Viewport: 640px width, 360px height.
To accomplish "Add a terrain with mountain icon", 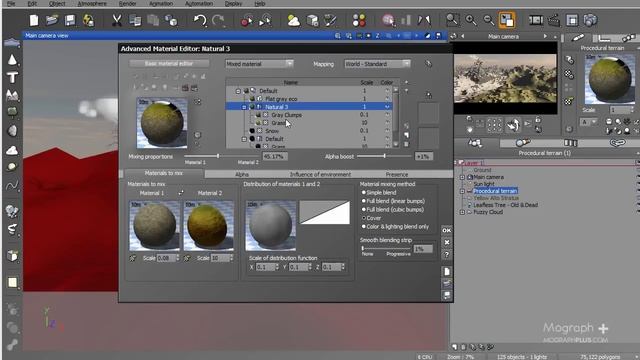I will [12, 95].
